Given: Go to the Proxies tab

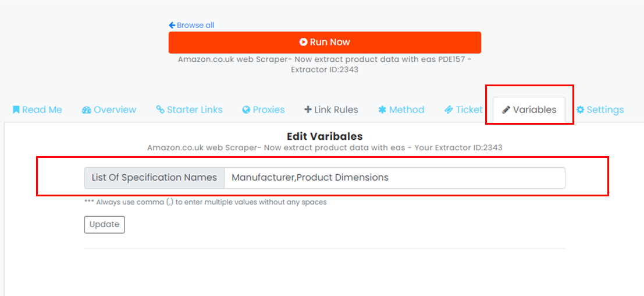Looking at the screenshot, I should click(264, 110).
